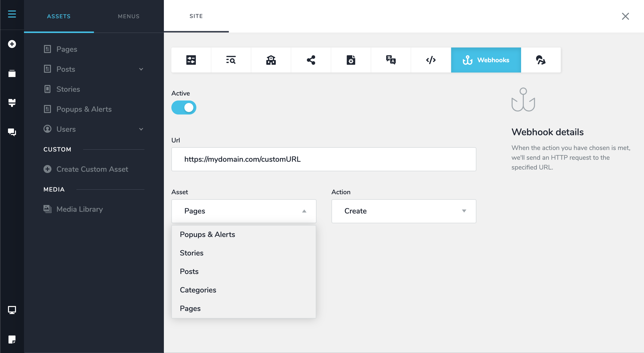Choose Categories from the asset list

click(x=198, y=290)
